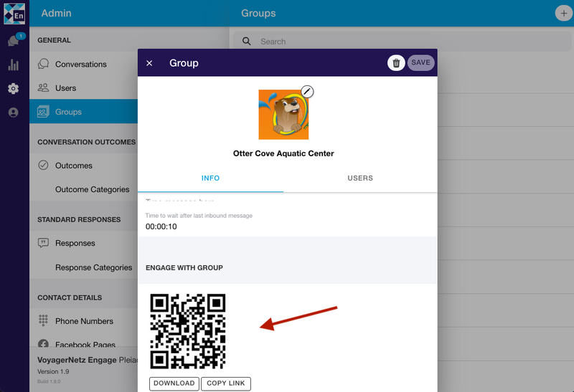
Task: Click the 'Time to wait after last inbound message' label
Action: 199,216
